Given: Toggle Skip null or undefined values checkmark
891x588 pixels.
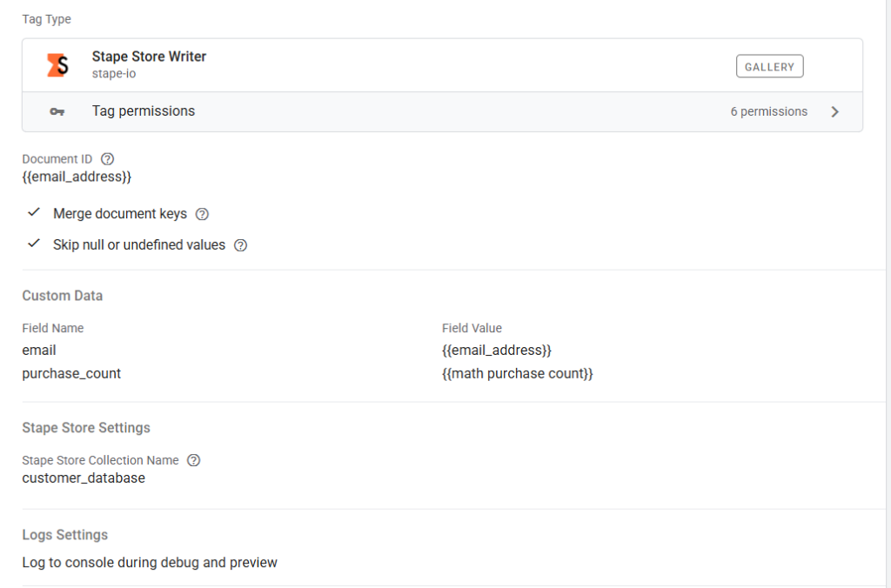Looking at the screenshot, I should click(x=34, y=244).
